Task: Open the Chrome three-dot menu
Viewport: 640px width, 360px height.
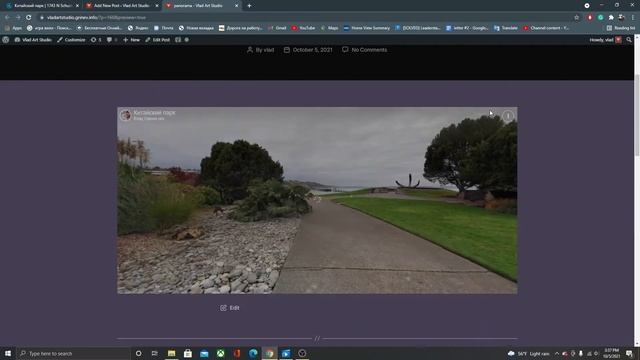Action: pyautogui.click(x=633, y=17)
